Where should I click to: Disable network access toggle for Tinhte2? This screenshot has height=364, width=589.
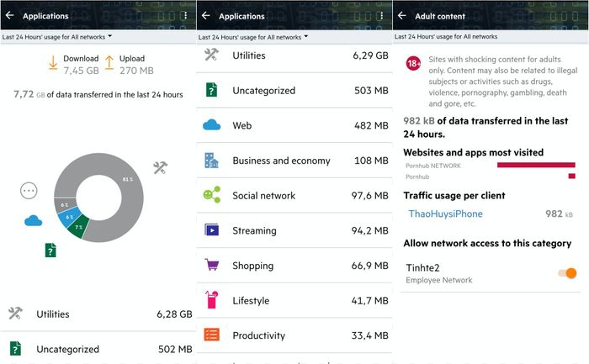(568, 273)
